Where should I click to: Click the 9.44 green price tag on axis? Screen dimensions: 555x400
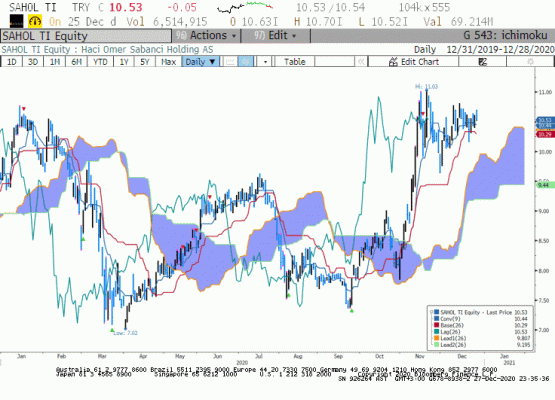pyautogui.click(x=544, y=185)
